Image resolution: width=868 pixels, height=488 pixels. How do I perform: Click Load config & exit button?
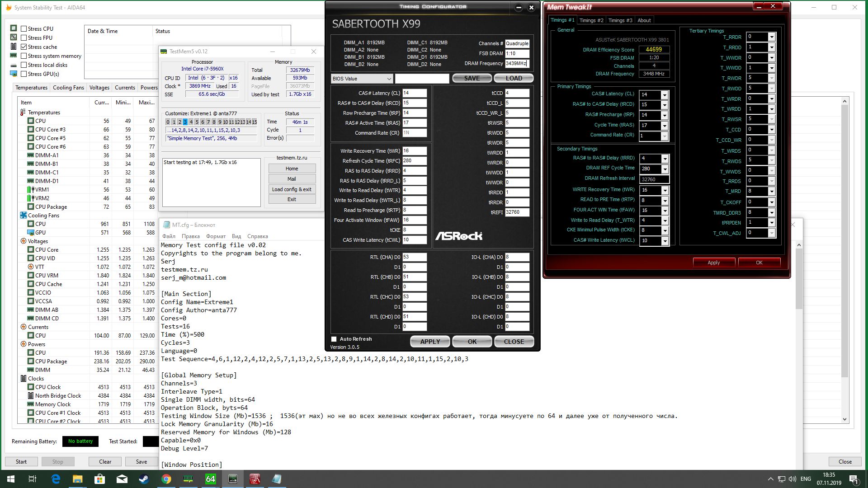coord(292,189)
